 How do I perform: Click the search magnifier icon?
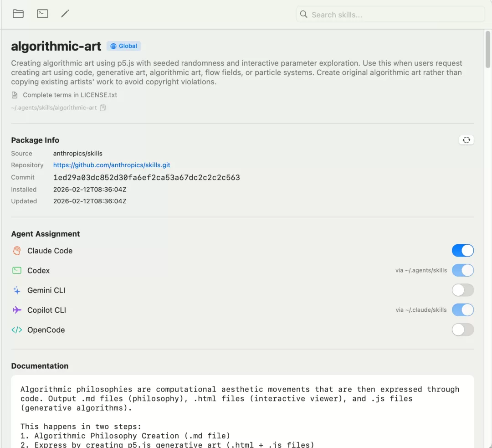pyautogui.click(x=303, y=14)
